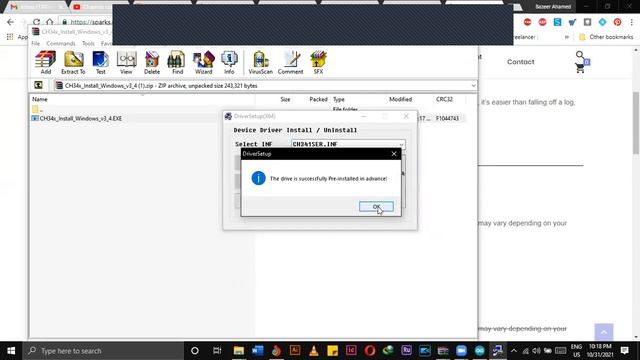Open the Wizard tool in WinRAR
This screenshot has height=360, width=640.
pyautogui.click(x=203, y=62)
